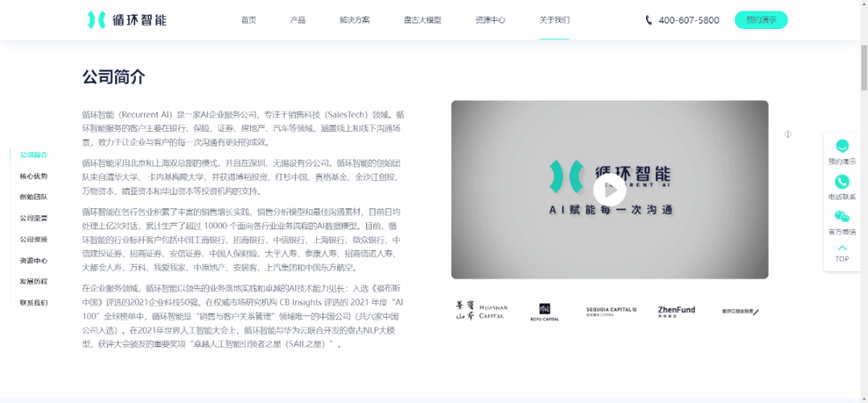The width and height of the screenshot is (868, 403).
Task: Click the phone number 400-607-5800
Action: (689, 20)
